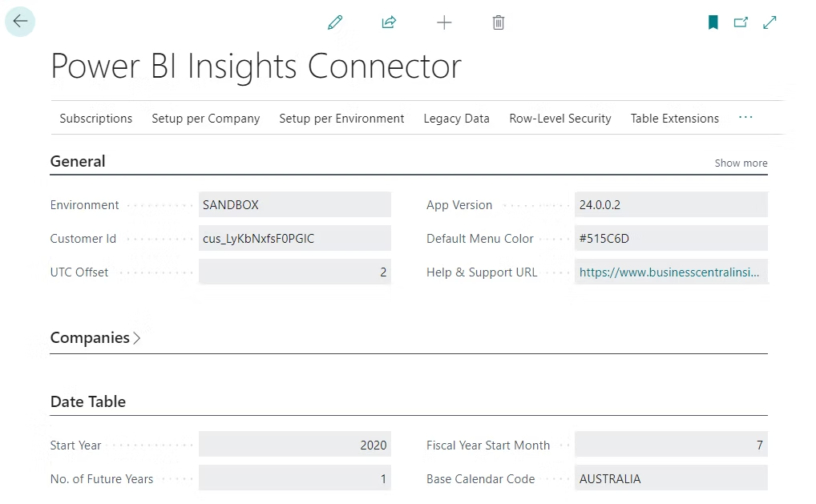
Task: Click the bookmark icon
Action: click(713, 22)
